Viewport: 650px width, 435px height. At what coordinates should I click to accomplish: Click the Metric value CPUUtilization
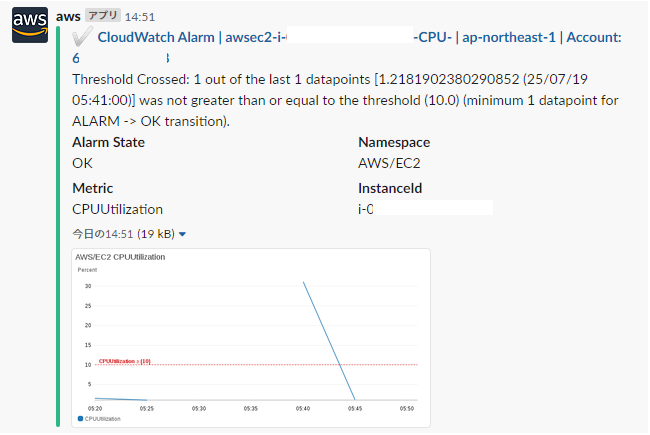(x=117, y=209)
